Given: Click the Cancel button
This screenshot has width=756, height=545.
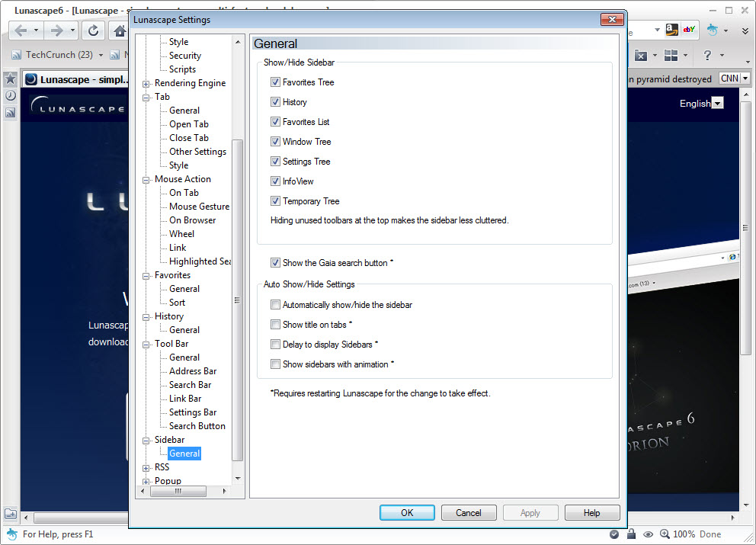Looking at the screenshot, I should point(469,513).
